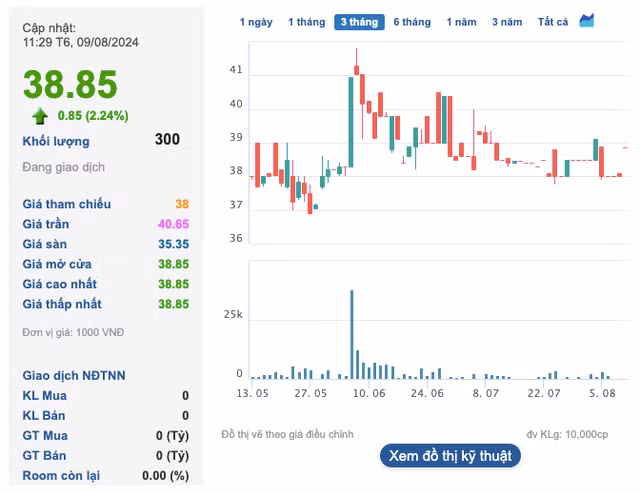Click the 5. 08 date axis label
The width and height of the screenshot is (640, 492).
click(602, 393)
